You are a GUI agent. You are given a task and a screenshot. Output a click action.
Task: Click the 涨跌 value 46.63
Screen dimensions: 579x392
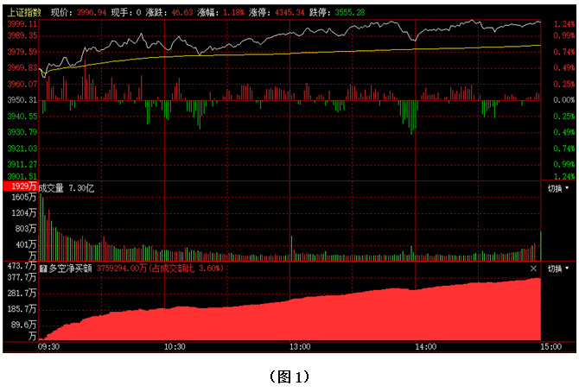pyautogui.click(x=181, y=13)
